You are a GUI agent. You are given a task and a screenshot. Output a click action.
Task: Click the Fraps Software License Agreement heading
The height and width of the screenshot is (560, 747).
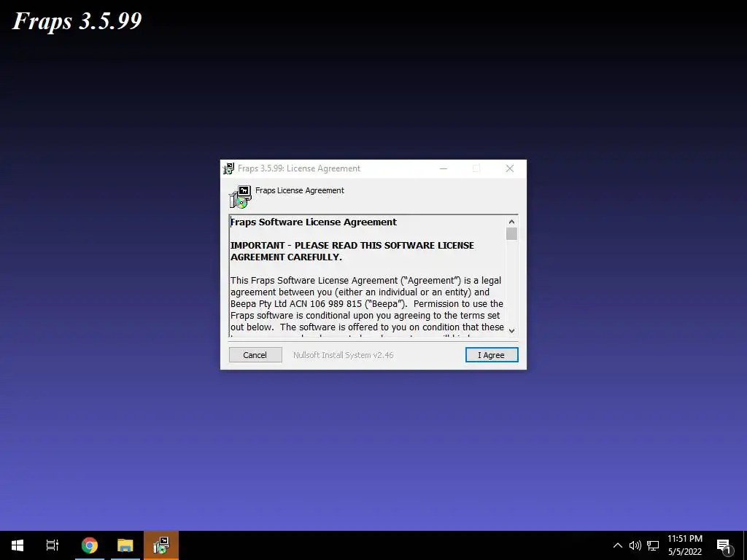314,222
